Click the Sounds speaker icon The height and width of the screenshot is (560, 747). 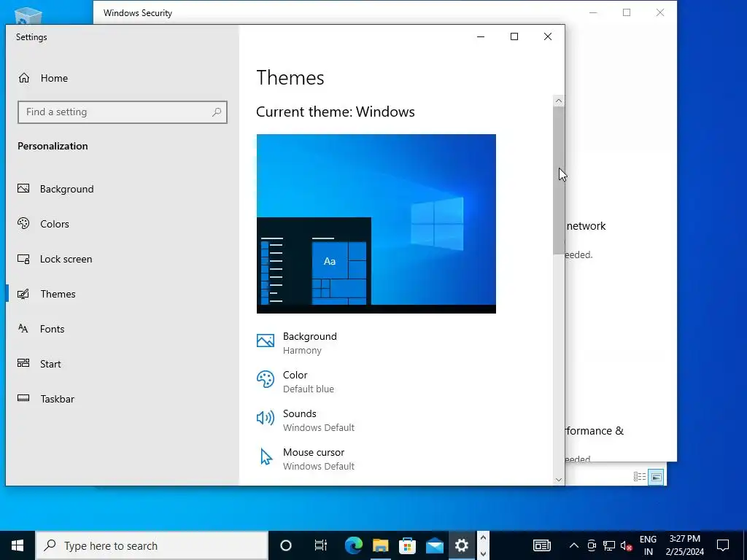point(266,418)
